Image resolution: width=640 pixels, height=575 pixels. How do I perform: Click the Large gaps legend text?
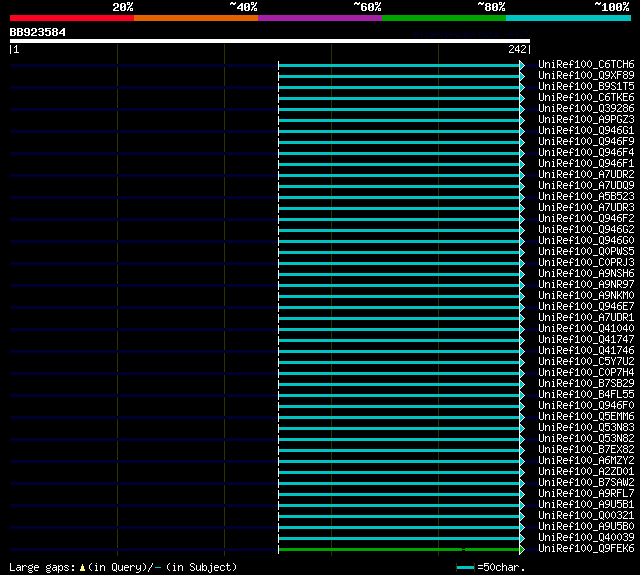tap(42, 567)
